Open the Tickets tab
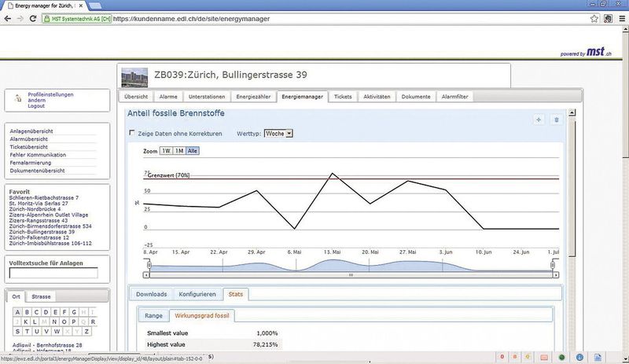This screenshot has height=364, width=629. click(343, 97)
